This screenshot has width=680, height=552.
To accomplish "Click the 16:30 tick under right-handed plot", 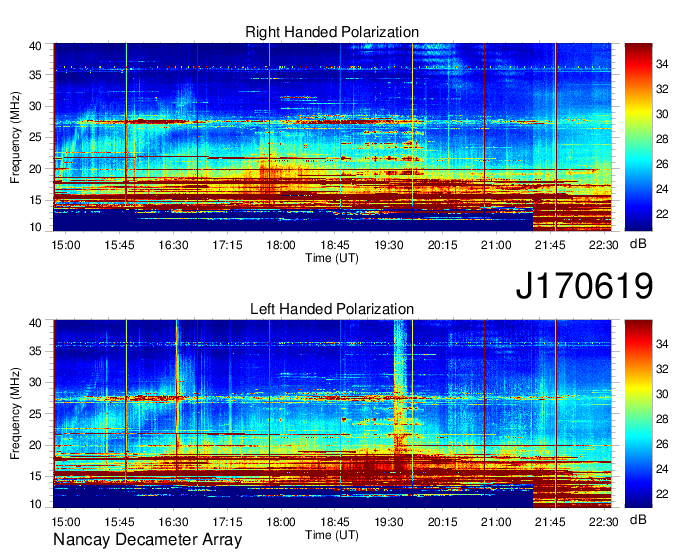I will tap(173, 245).
